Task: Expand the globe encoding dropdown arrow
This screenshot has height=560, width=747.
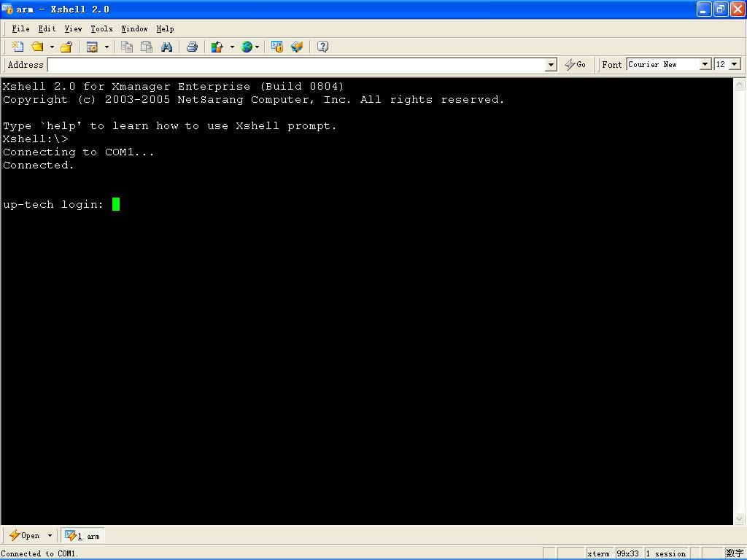Action: (258, 47)
